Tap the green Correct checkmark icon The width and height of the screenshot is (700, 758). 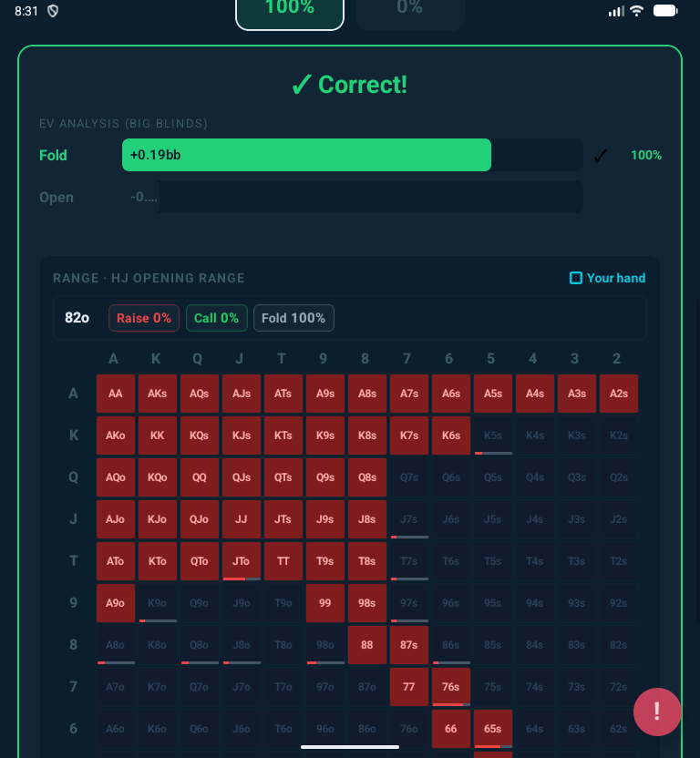click(x=302, y=86)
